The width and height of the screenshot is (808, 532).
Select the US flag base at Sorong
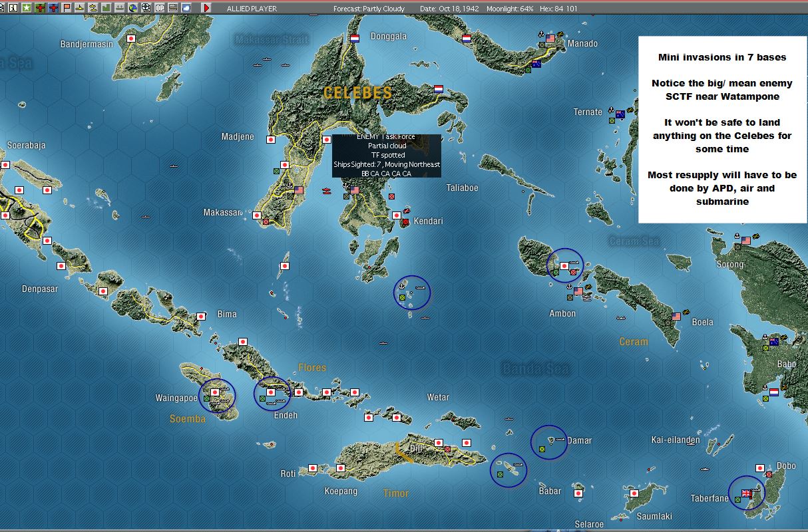(x=746, y=240)
